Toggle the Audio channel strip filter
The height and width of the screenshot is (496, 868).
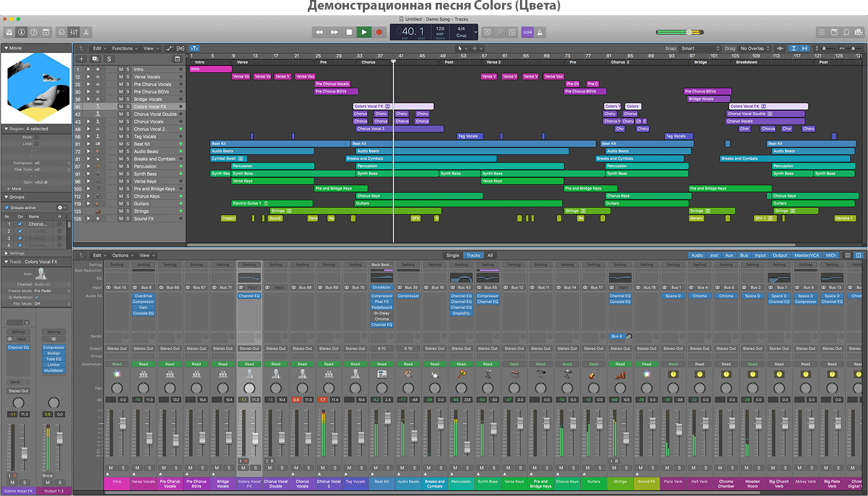pyautogui.click(x=697, y=256)
